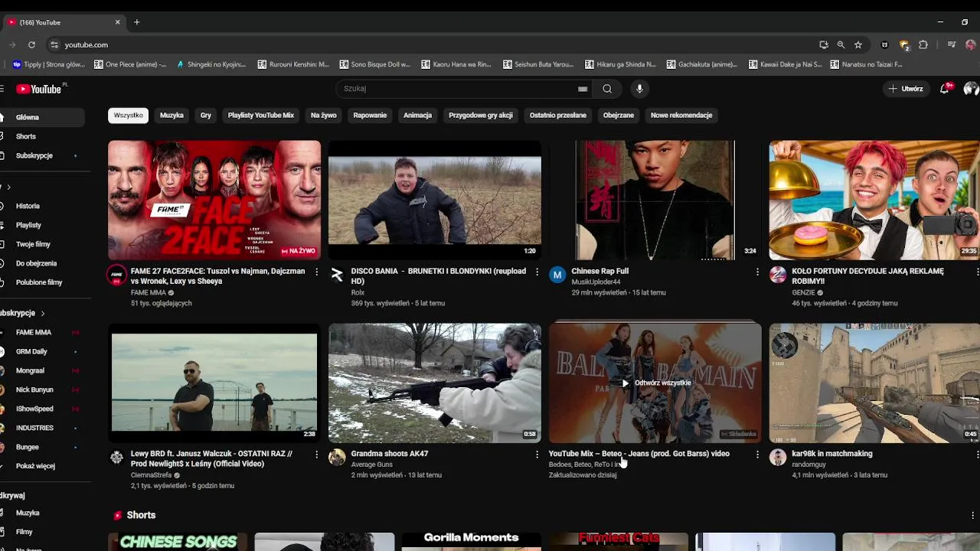Screen dimensions: 980x551
Task: Select the Rapowanie filter chip
Action: click(x=370, y=116)
